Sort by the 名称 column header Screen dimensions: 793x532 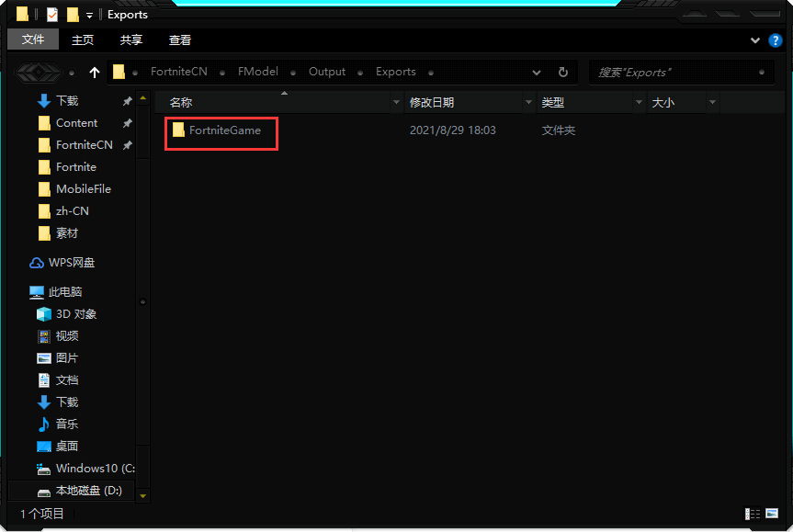pos(273,103)
